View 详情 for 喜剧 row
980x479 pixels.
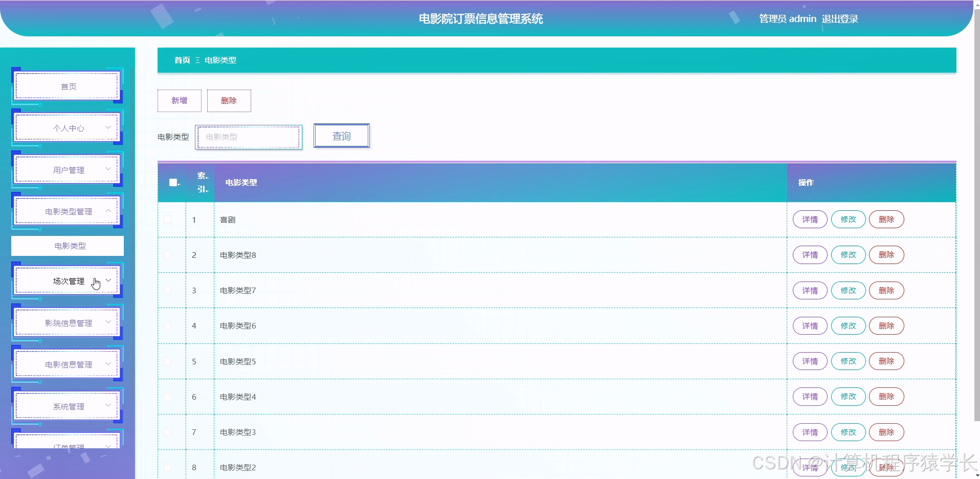[810, 220]
